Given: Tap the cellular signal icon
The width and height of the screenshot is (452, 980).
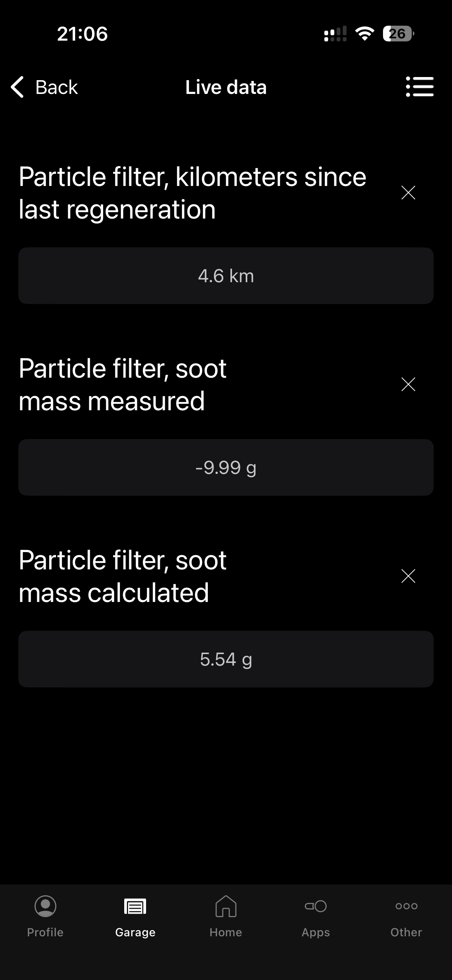Looking at the screenshot, I should coord(335,34).
